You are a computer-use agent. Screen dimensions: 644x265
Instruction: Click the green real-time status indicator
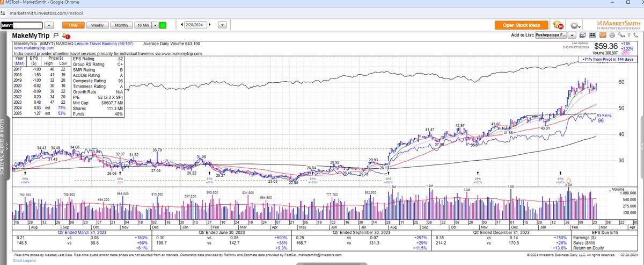[x=163, y=25]
